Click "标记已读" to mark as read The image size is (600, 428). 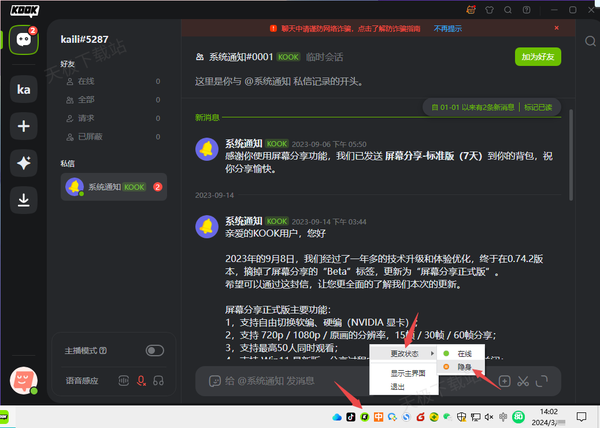point(538,107)
